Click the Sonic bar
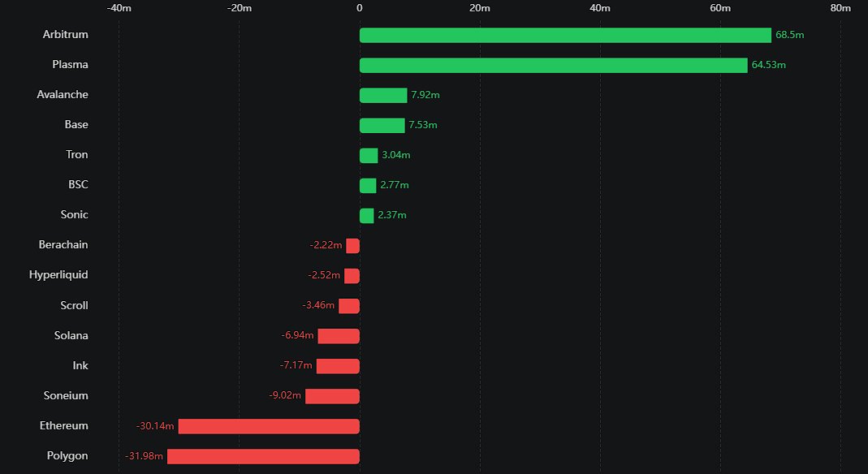868x474 pixels. pyautogui.click(x=367, y=215)
